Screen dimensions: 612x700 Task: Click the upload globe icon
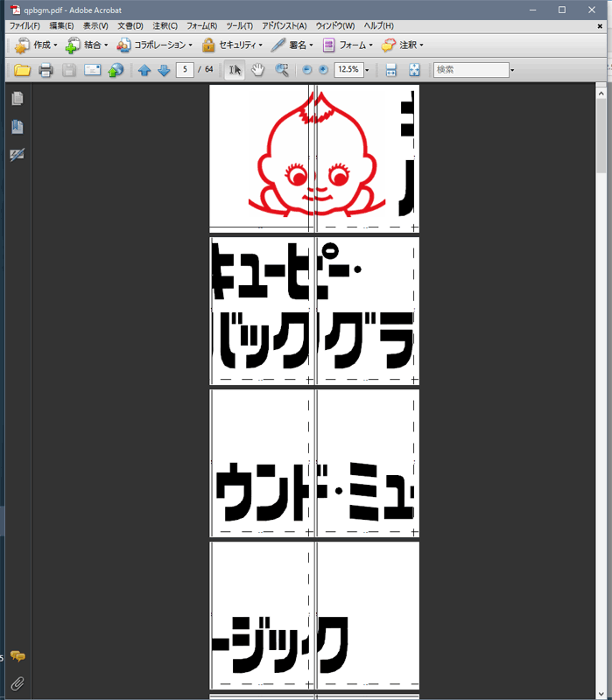(x=116, y=70)
